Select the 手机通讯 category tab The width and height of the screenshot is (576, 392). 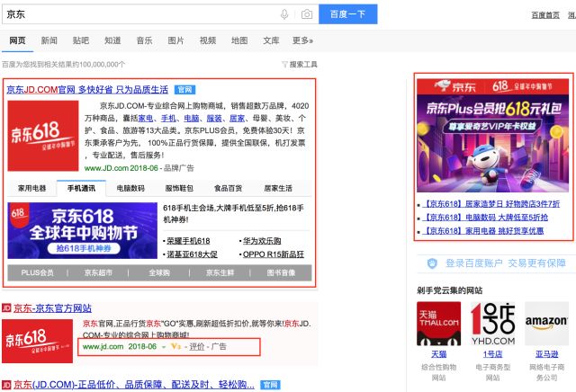81,188
